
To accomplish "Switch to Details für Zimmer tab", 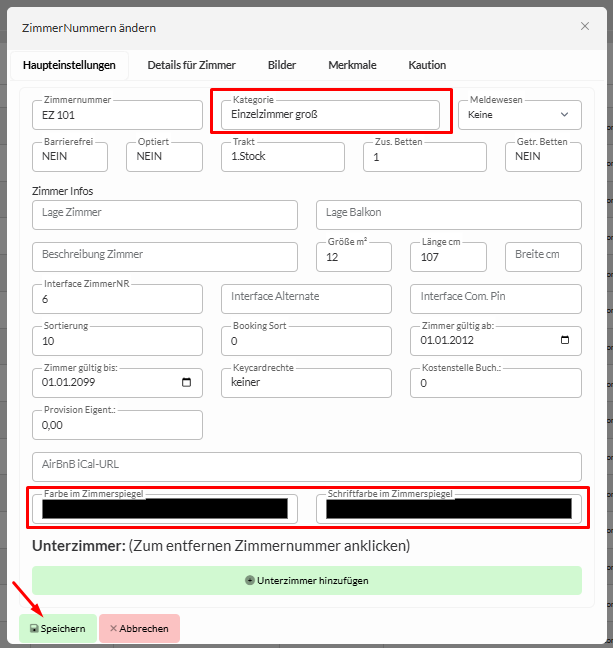I will pos(191,65).
